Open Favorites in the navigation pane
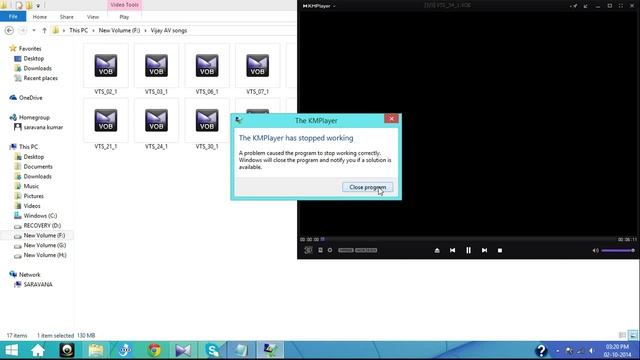 pyautogui.click(x=30, y=49)
